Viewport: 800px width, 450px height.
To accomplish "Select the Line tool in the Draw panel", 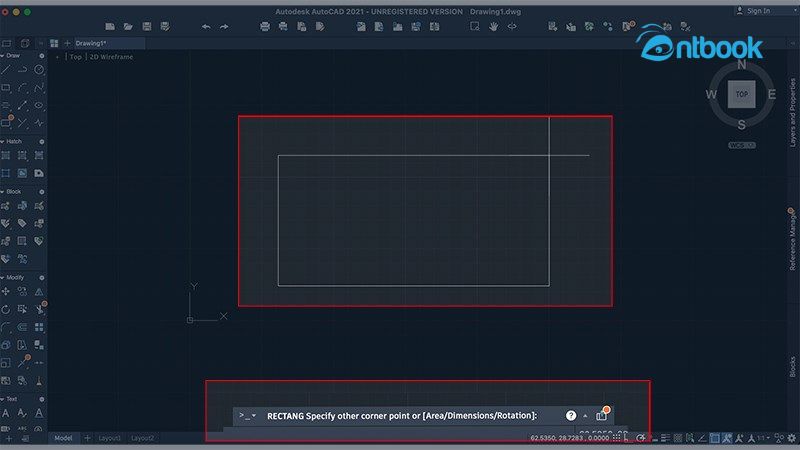I will coord(6,69).
